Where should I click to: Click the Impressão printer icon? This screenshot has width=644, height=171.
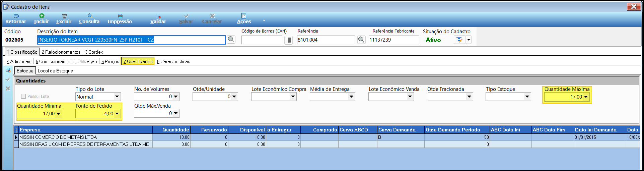click(x=120, y=16)
